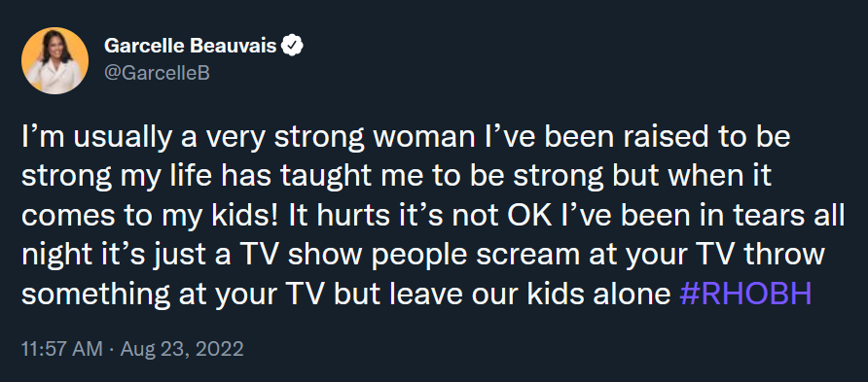Open Garcelle Beauvais's profile picture
868x382 pixels.
coord(54,60)
